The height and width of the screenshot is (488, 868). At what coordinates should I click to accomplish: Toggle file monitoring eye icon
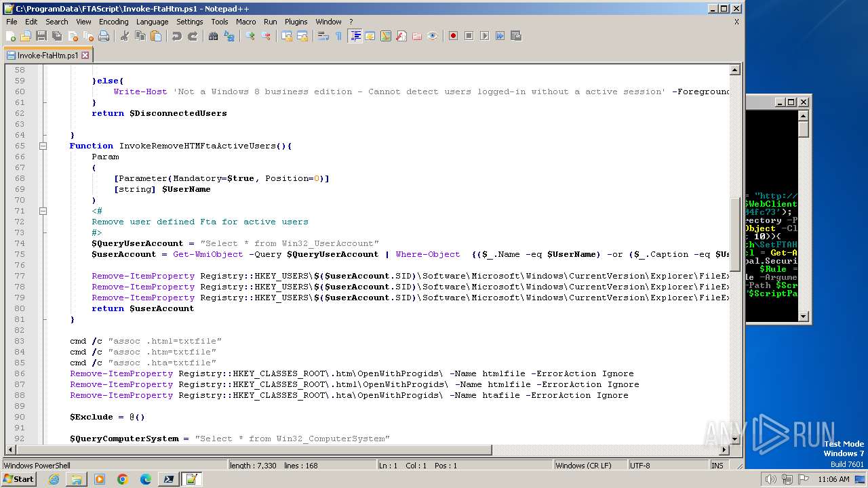pyautogui.click(x=432, y=36)
